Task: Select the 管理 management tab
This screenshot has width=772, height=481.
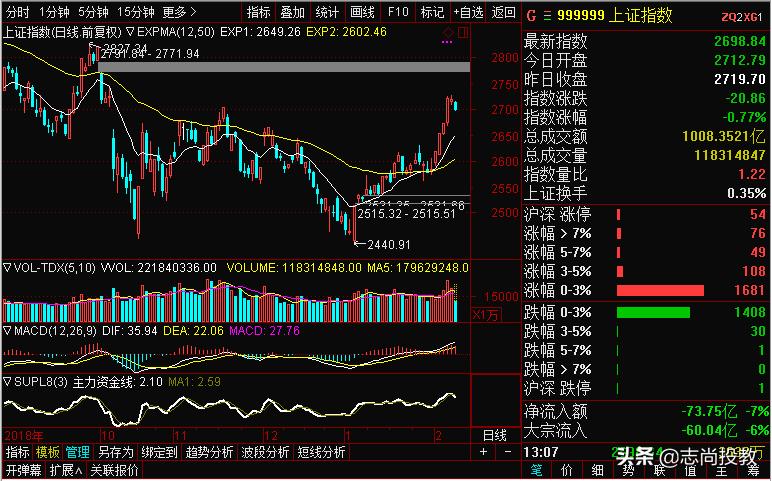Action: [78, 452]
